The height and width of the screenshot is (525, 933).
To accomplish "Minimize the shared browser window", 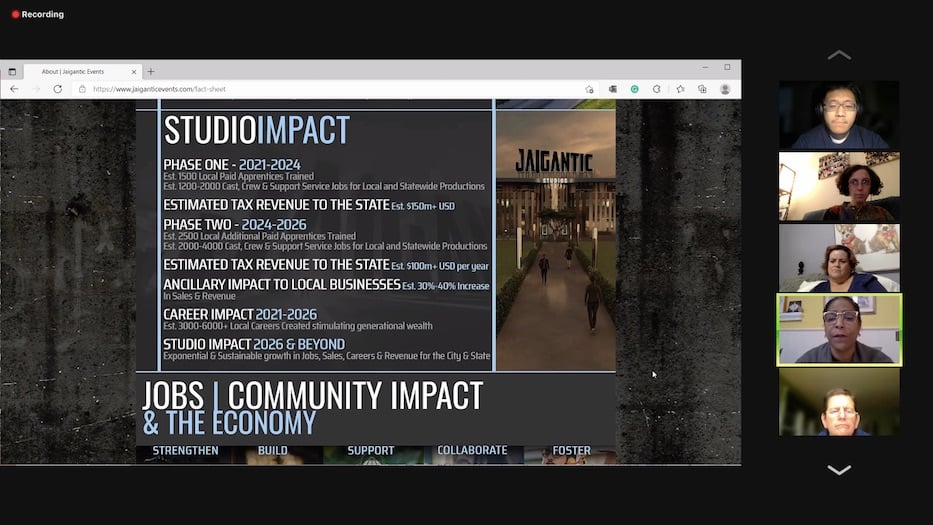I will (705, 67).
